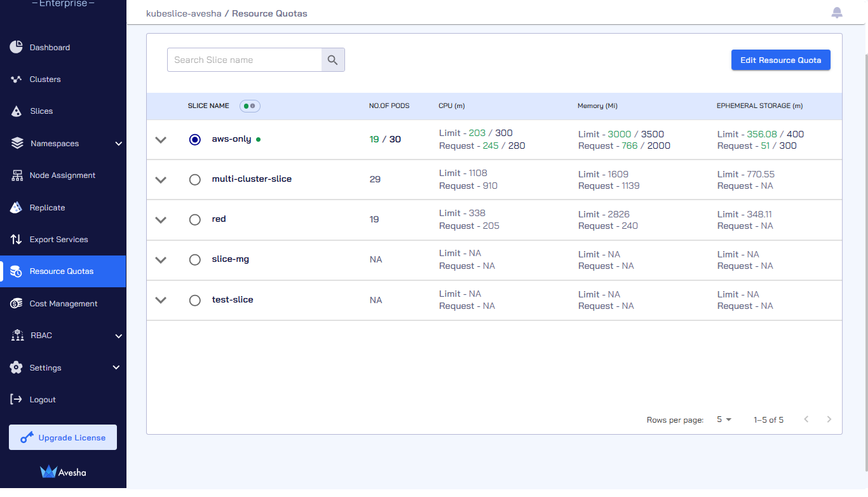
Task: Expand the RBAC submenu arrow
Action: [x=118, y=336]
